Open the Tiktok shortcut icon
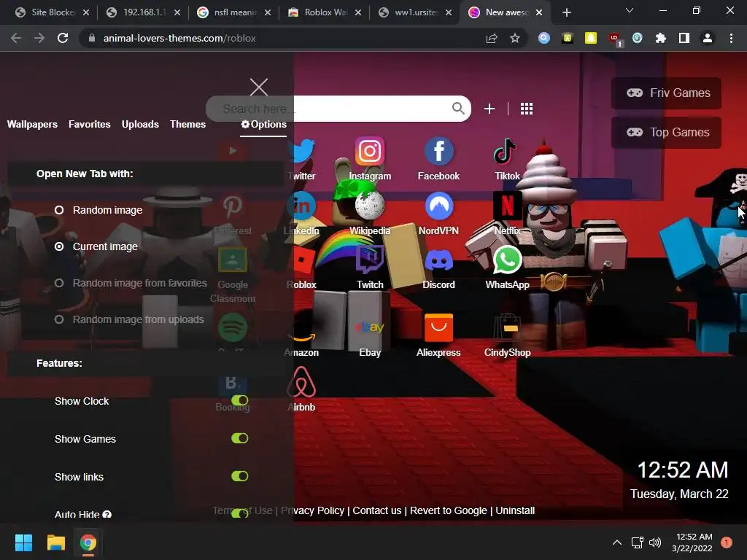 tap(505, 152)
